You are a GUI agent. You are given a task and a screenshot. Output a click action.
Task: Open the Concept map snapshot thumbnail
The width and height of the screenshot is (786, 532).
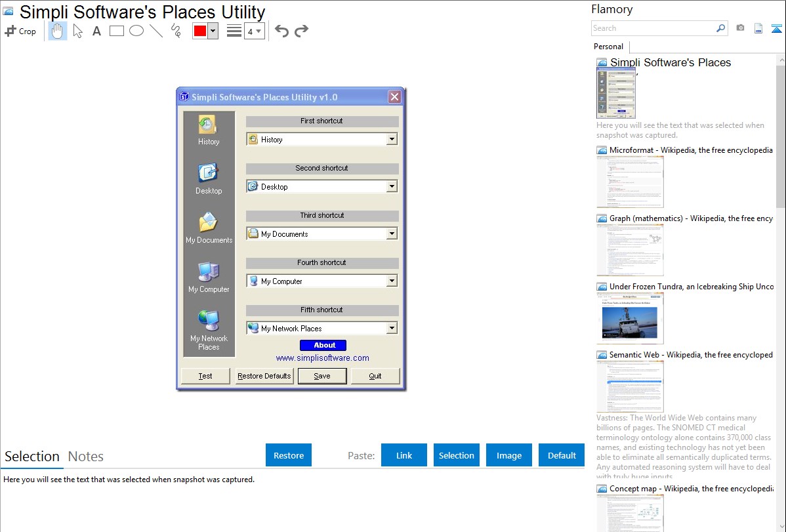630,513
